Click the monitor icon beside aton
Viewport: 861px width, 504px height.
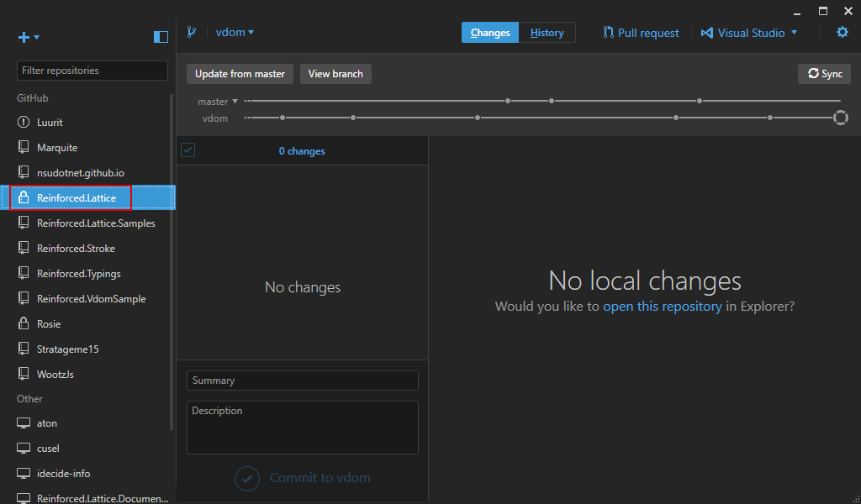[24, 423]
